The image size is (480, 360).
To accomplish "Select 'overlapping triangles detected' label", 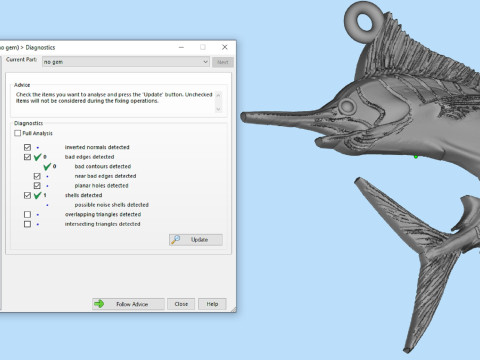I will [x=103, y=214].
